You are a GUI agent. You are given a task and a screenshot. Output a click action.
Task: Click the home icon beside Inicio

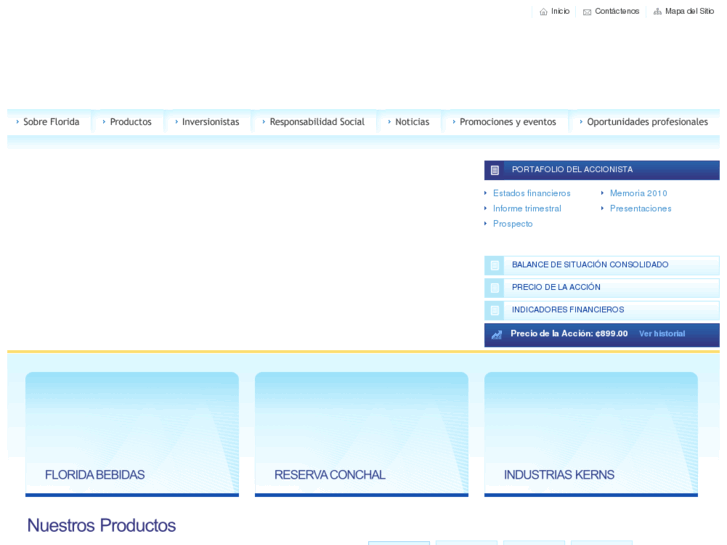click(x=543, y=12)
